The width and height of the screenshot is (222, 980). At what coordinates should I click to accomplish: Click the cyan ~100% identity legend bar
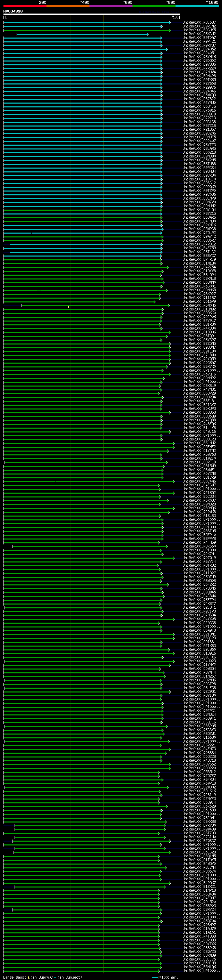[x=197, y=6]
